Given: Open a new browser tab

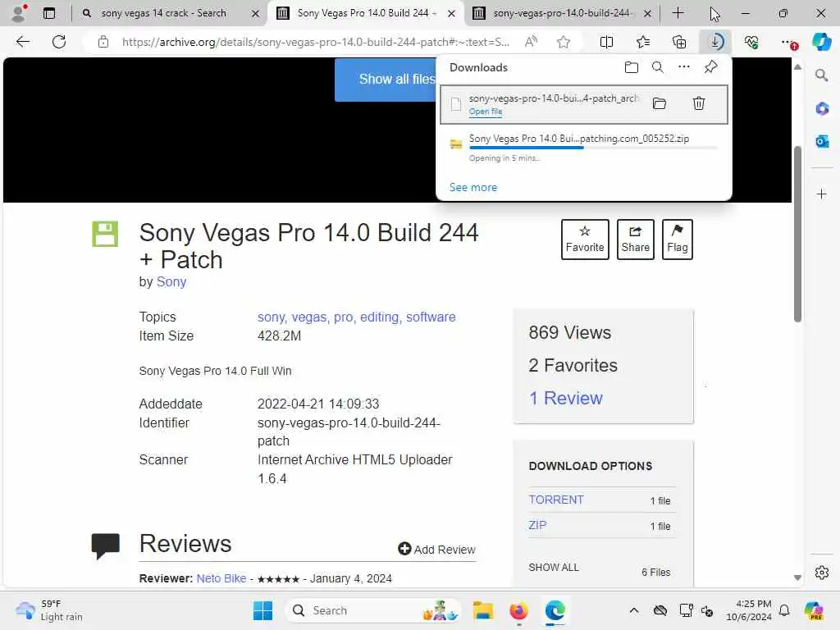Looking at the screenshot, I should pyautogui.click(x=678, y=13).
